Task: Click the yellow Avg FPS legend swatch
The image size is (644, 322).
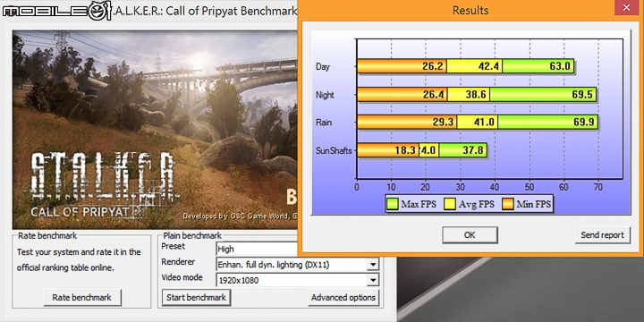Action: pos(450,204)
